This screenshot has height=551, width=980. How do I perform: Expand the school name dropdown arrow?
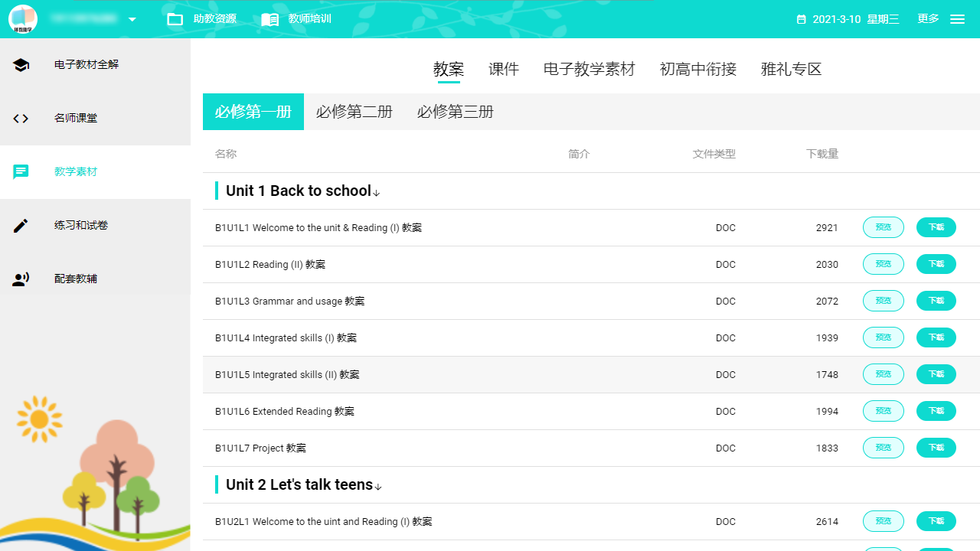click(x=132, y=20)
